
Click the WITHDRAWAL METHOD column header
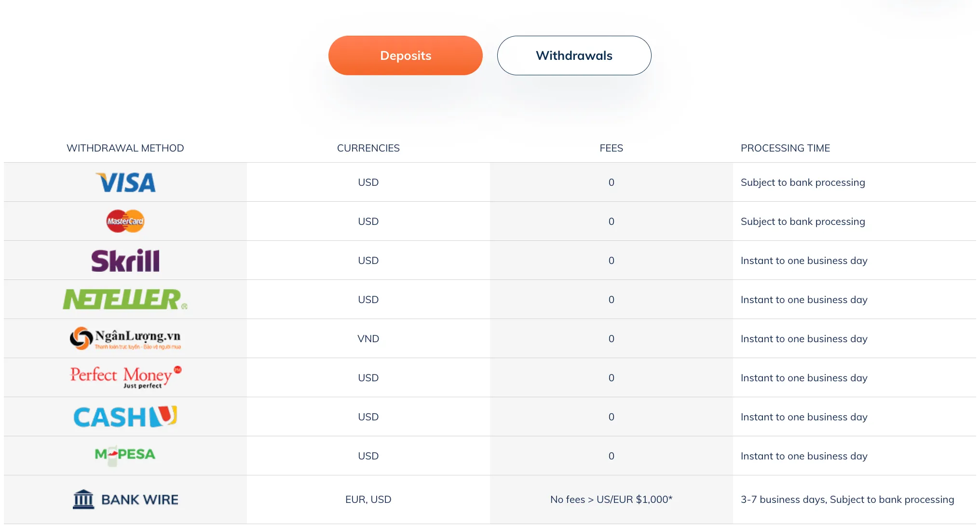tap(125, 148)
